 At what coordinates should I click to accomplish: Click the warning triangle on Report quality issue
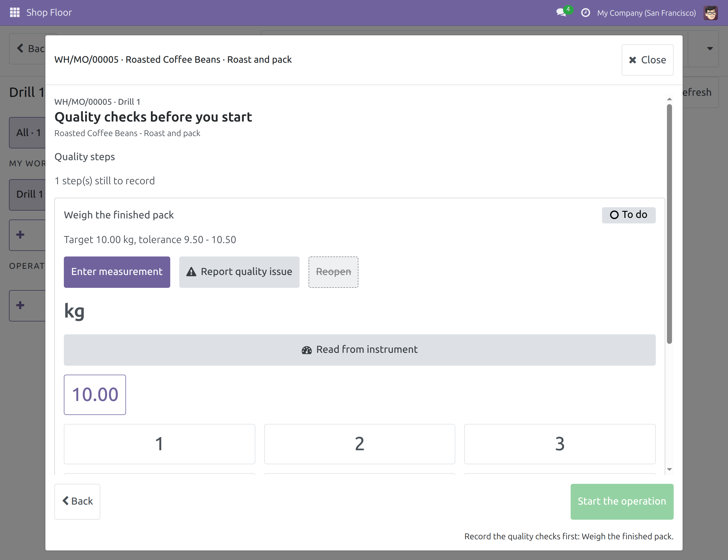(x=191, y=272)
